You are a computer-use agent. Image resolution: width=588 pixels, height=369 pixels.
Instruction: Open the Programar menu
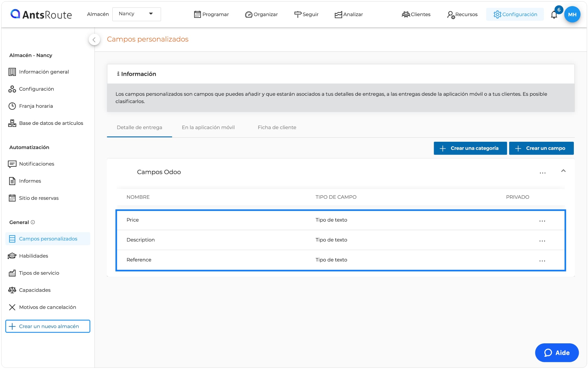211,14
